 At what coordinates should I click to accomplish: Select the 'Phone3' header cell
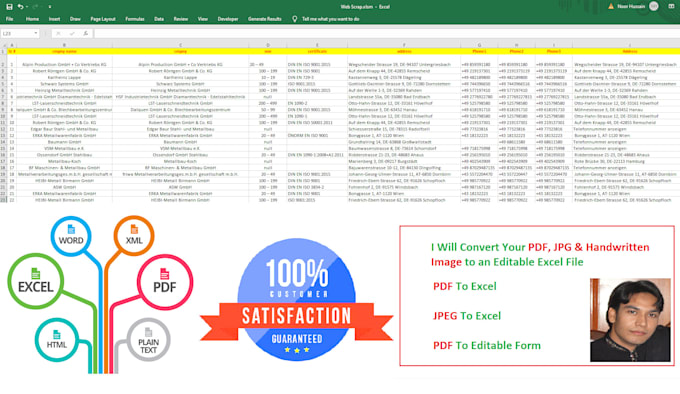click(x=554, y=51)
